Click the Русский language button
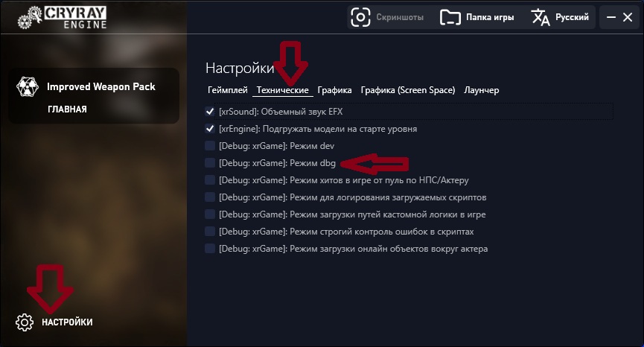 pyautogui.click(x=572, y=17)
